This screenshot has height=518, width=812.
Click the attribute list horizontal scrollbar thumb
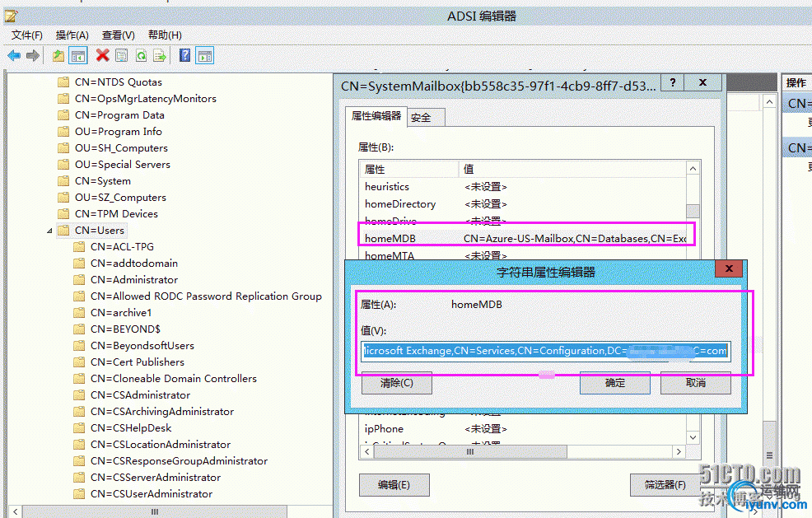(x=470, y=451)
